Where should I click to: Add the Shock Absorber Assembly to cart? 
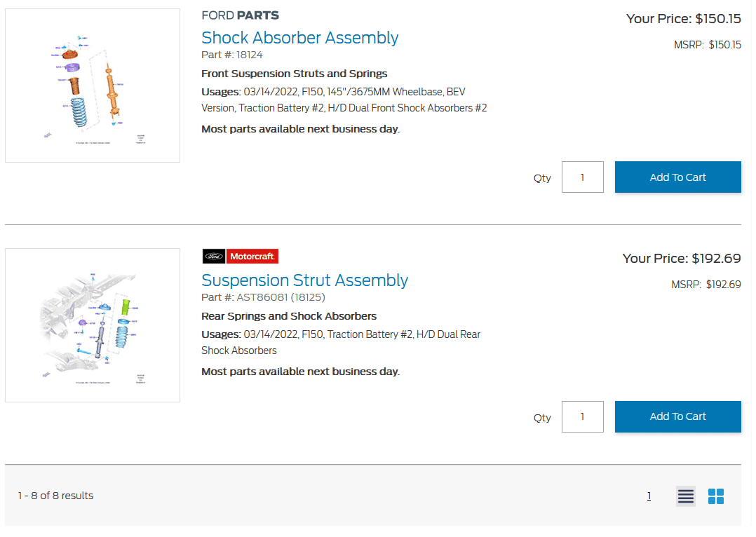[677, 177]
